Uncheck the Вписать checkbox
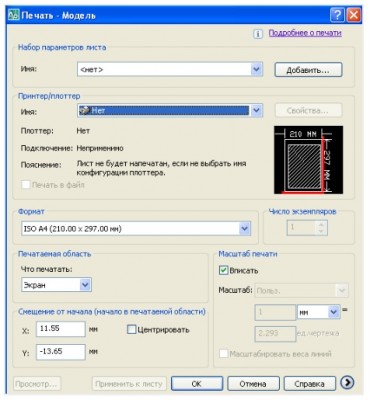 [x=223, y=270]
